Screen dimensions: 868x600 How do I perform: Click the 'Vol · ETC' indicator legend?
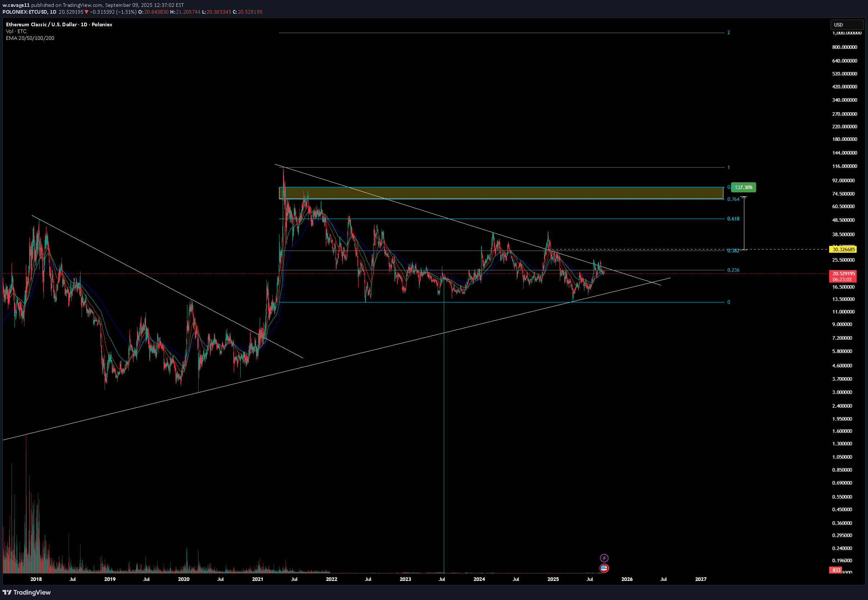[16, 31]
